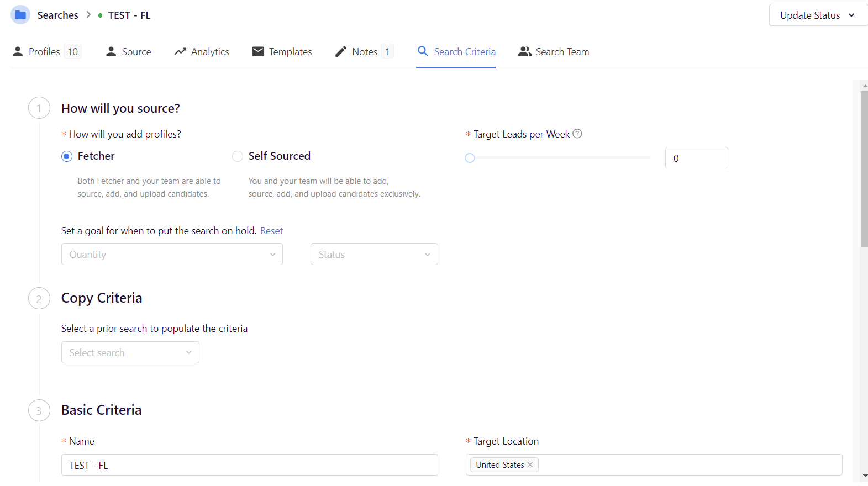868x486 pixels.
Task: Click the TEST - FL breadcrumb title
Action: tap(129, 15)
